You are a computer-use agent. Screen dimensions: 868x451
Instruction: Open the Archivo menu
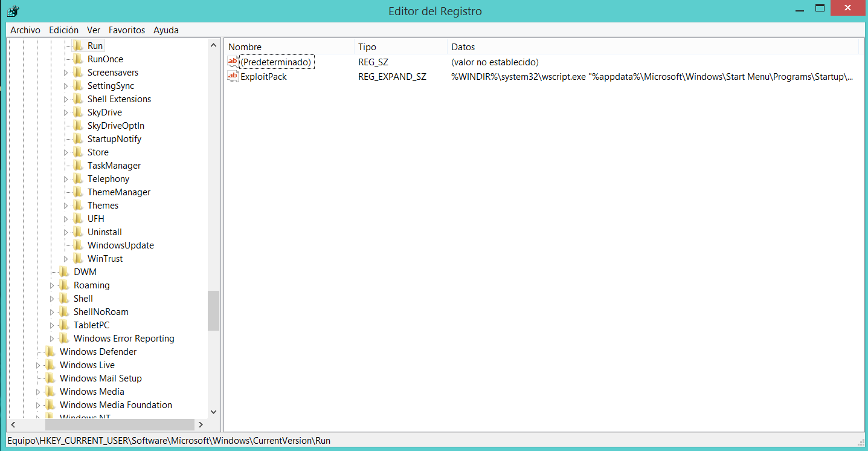[x=25, y=30]
